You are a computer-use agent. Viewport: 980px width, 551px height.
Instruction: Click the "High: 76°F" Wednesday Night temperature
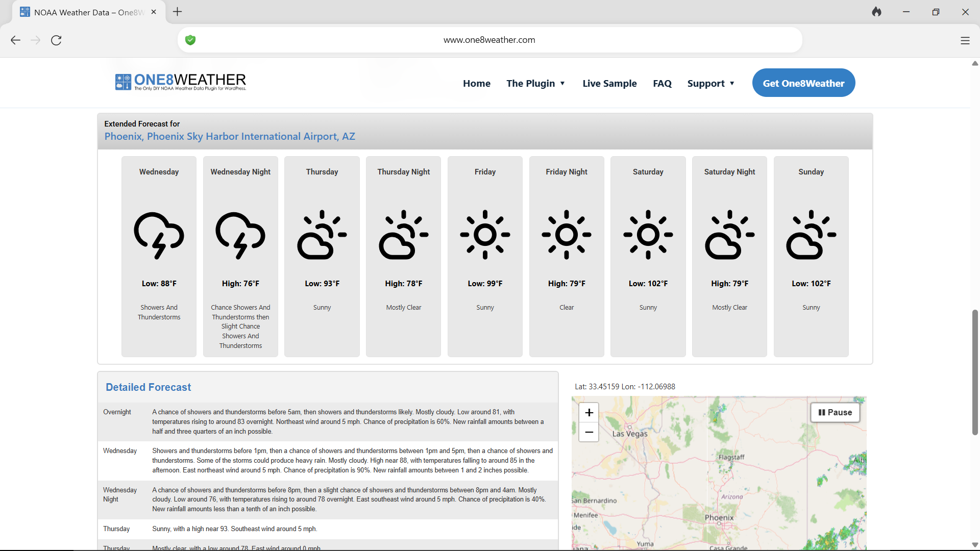click(x=240, y=284)
